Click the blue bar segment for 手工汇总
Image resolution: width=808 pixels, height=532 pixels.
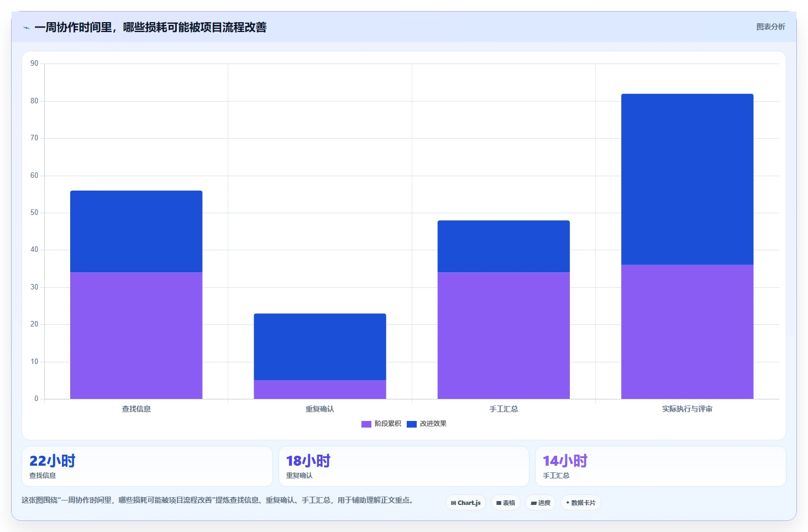pos(503,246)
